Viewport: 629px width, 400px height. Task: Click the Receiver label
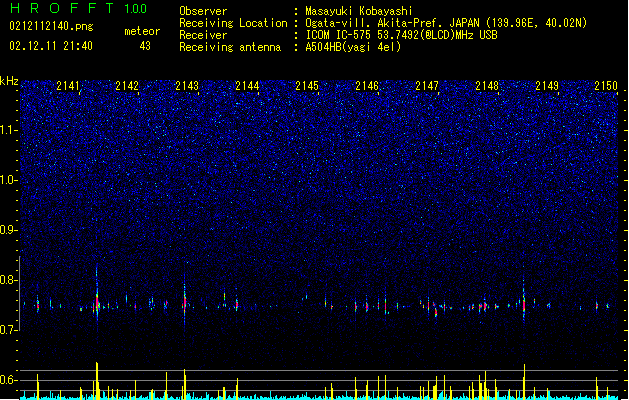tap(203, 35)
